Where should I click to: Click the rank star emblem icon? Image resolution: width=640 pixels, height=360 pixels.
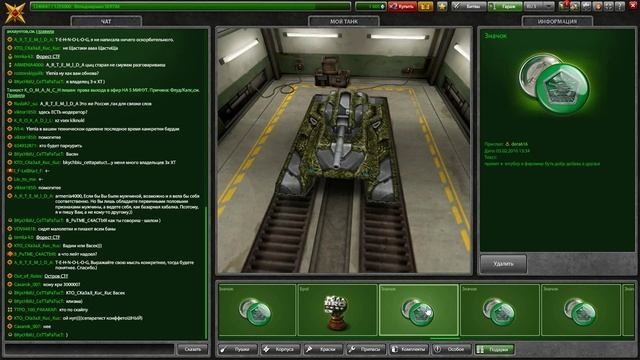(x=15, y=12)
